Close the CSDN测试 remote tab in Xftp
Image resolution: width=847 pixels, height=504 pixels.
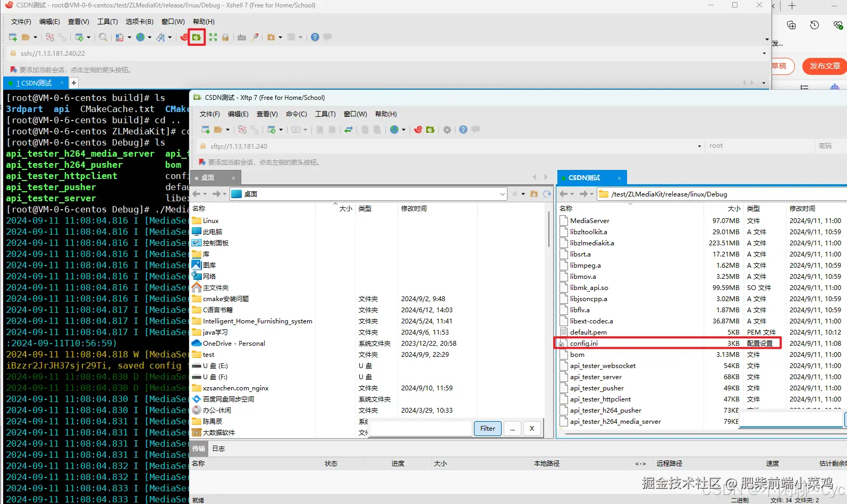(619, 178)
